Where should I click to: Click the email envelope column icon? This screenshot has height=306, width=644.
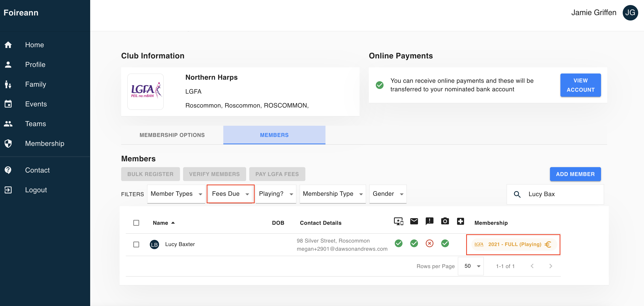[x=414, y=221]
